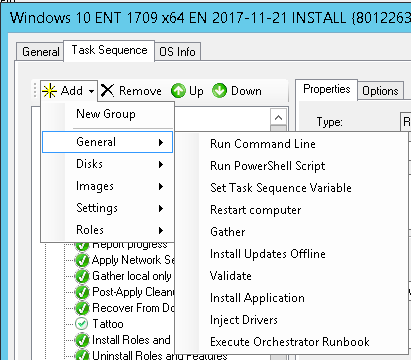
Task: Expand the Images submenu
Action: tap(107, 186)
